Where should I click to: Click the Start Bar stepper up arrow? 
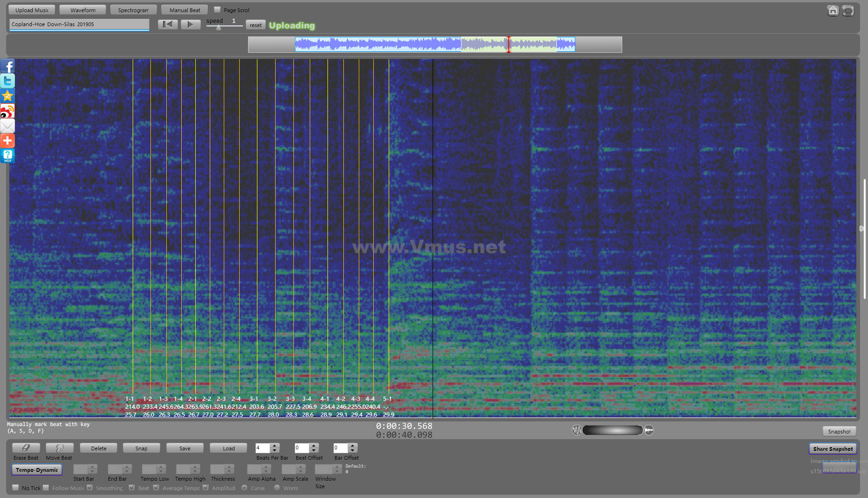pyautogui.click(x=92, y=467)
